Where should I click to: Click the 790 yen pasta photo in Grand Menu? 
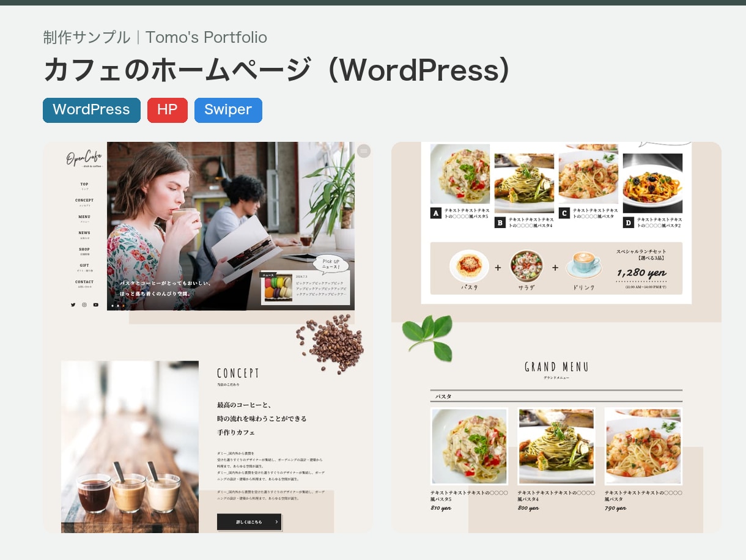pos(643,446)
